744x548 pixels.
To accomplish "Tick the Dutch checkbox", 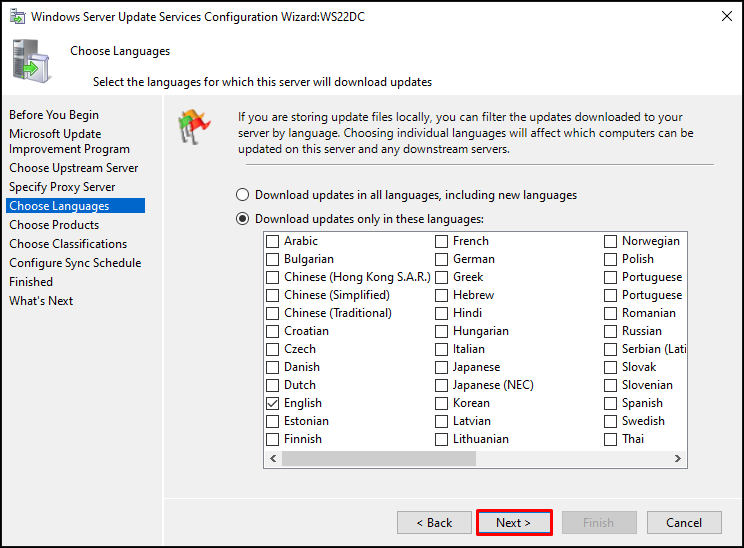I will pos(272,386).
